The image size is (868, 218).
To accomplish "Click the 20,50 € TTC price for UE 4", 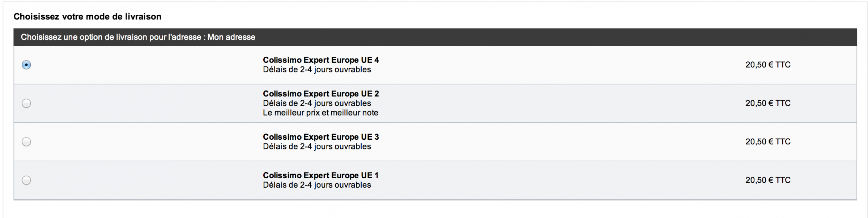I will click(x=768, y=65).
